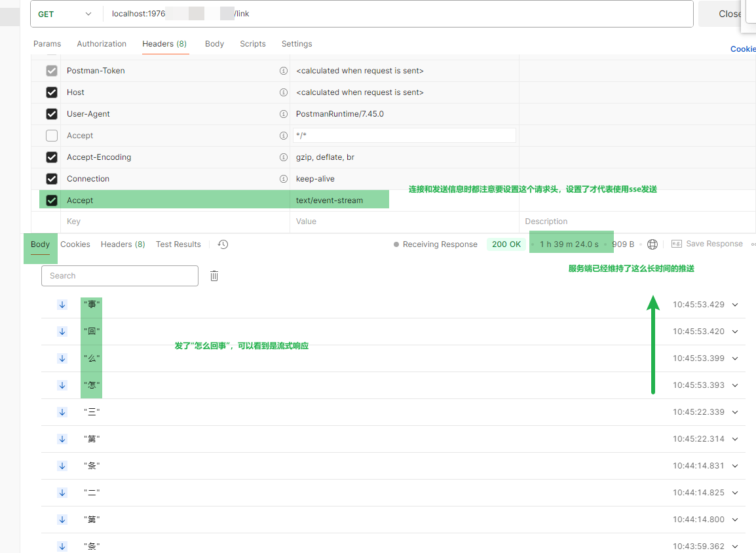Click the down-arrow icon for "事" message
756x553 pixels.
62,305
